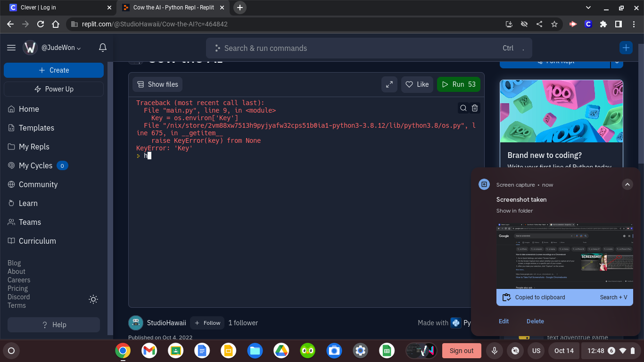Click the Help button
This screenshot has height=362, width=644.
point(54,325)
